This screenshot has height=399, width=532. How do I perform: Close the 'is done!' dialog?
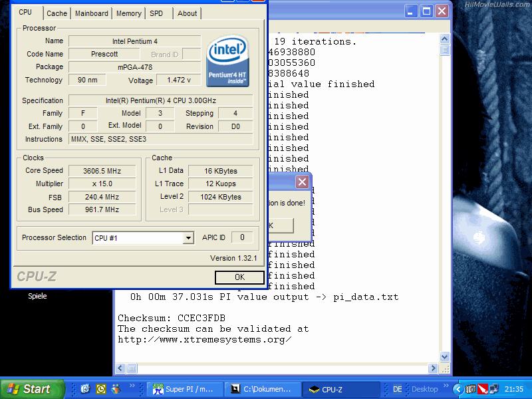click(x=302, y=182)
